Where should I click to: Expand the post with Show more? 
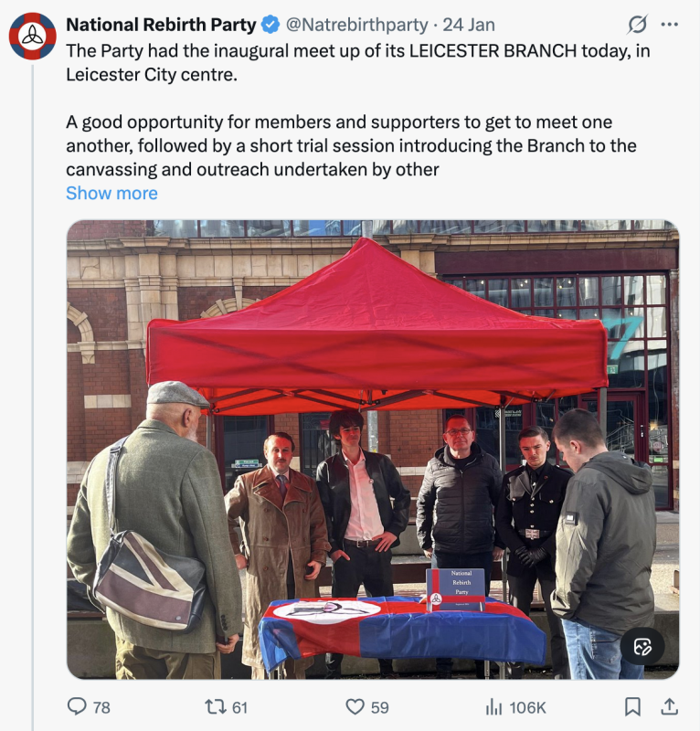pyautogui.click(x=111, y=193)
